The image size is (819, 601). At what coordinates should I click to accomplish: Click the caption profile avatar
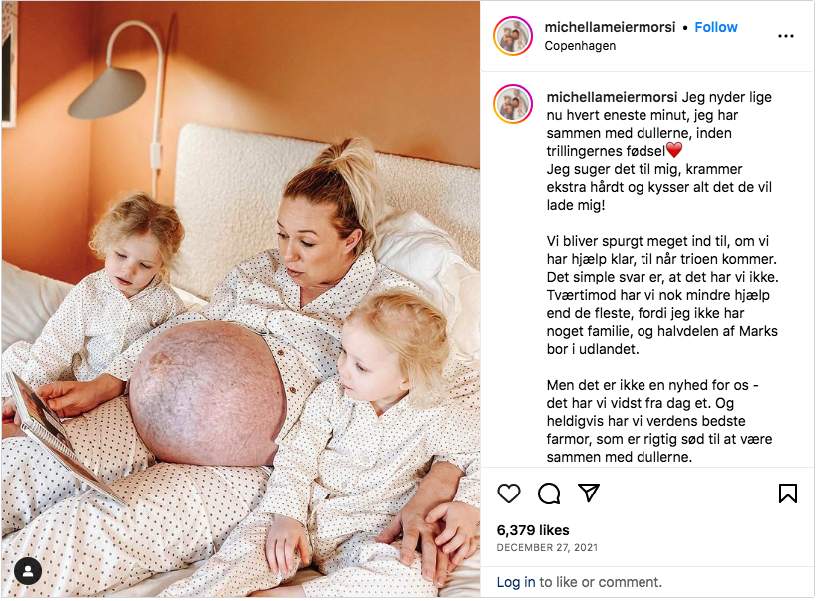tap(513, 104)
